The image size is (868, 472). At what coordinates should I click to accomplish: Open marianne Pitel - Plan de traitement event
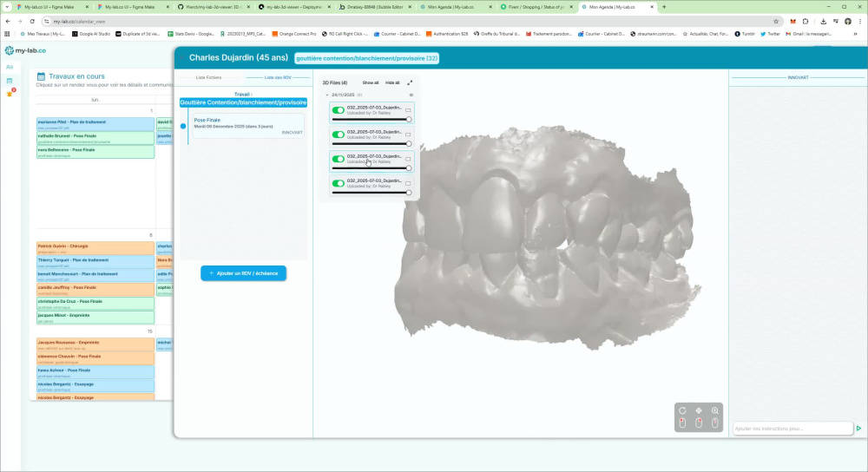click(95, 124)
